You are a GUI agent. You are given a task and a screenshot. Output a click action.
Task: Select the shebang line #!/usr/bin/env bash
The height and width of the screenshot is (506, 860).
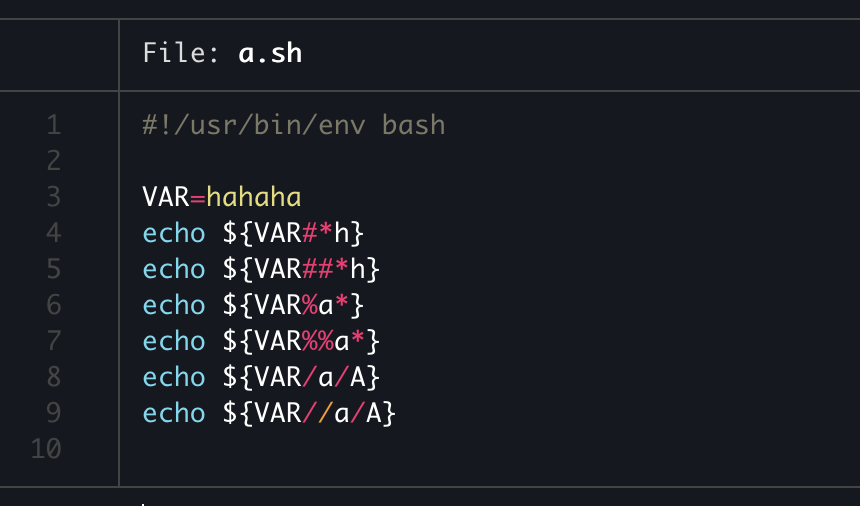click(x=293, y=126)
